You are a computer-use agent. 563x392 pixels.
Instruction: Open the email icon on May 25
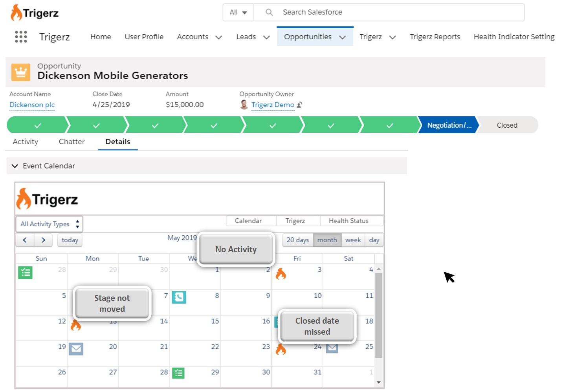point(332,348)
